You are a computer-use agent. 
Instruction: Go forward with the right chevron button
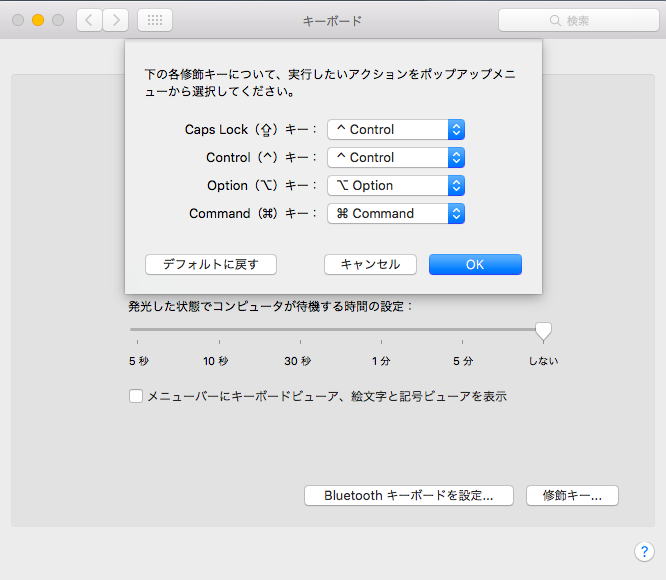[116, 20]
